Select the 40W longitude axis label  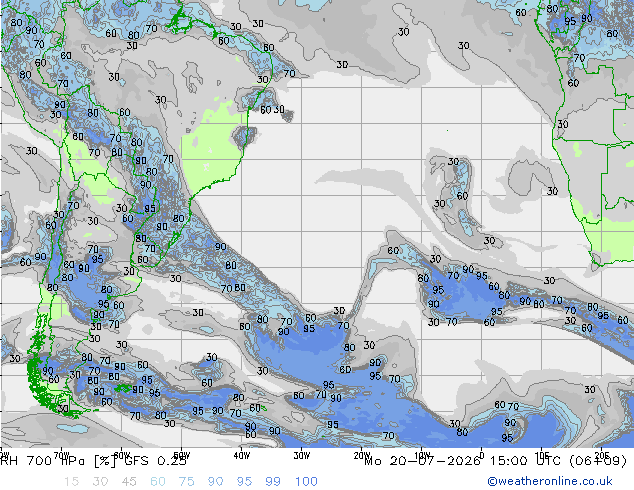241,455
